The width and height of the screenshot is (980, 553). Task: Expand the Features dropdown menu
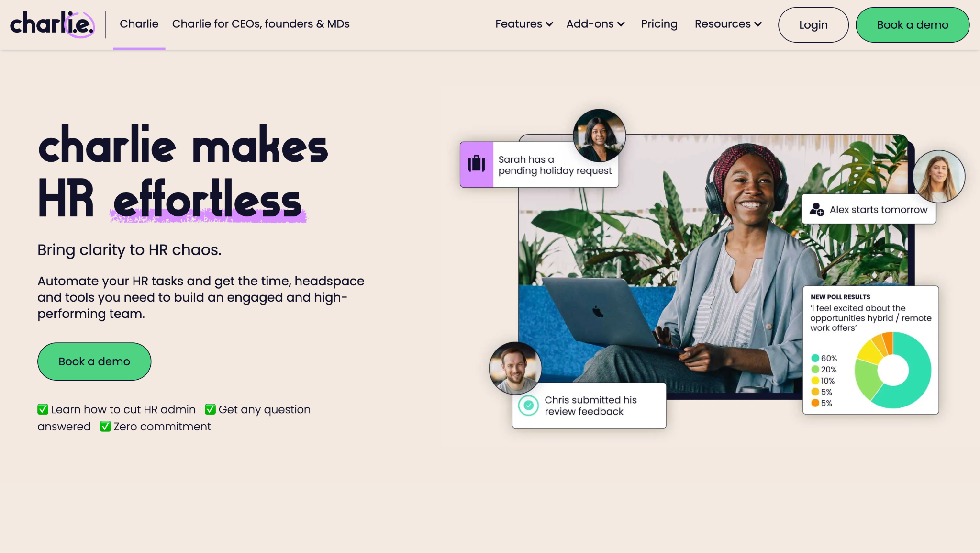click(x=524, y=24)
